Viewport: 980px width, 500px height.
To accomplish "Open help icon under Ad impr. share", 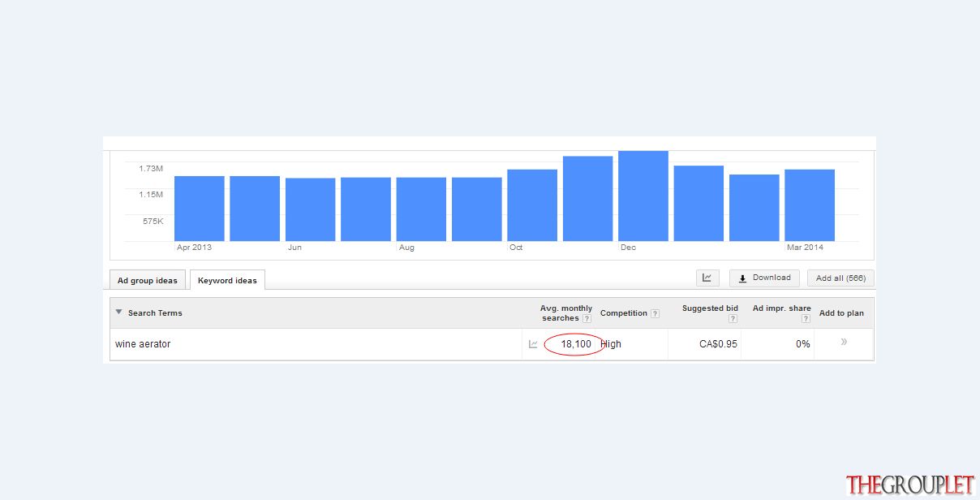I will point(806,319).
